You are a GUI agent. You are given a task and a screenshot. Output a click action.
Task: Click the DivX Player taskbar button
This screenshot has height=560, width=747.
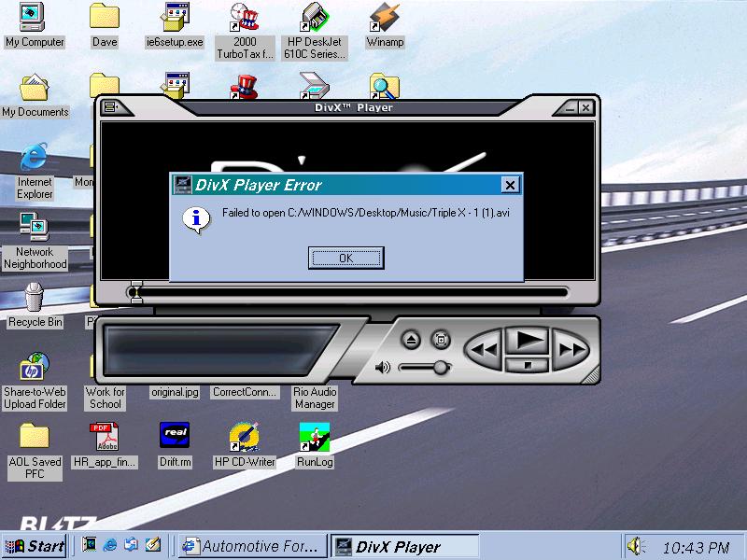pos(405,546)
